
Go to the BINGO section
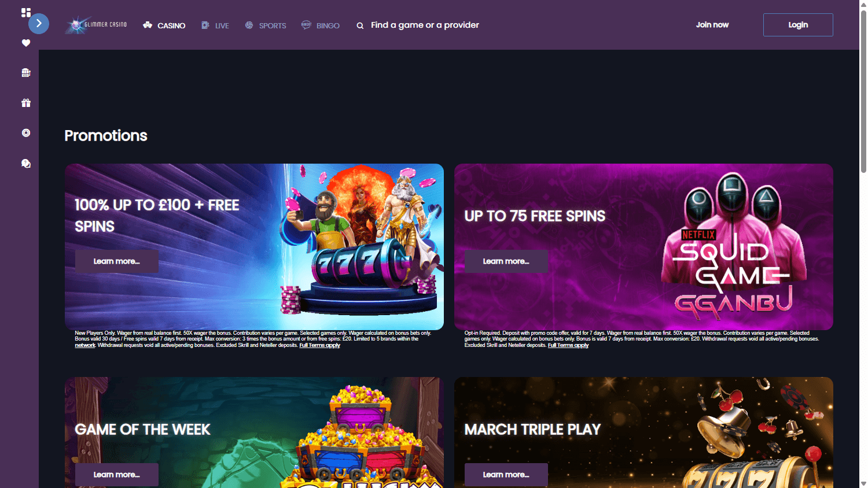coord(326,25)
